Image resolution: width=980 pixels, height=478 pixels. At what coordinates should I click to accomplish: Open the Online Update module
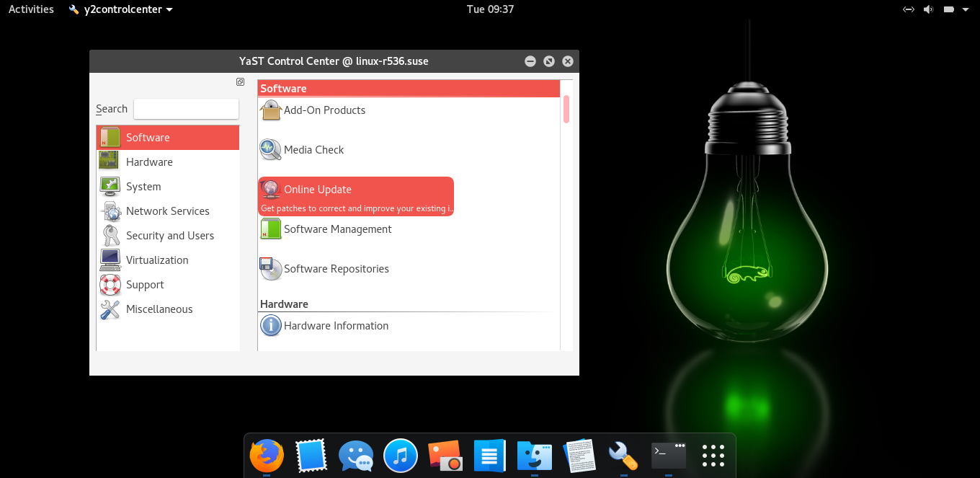coord(356,196)
